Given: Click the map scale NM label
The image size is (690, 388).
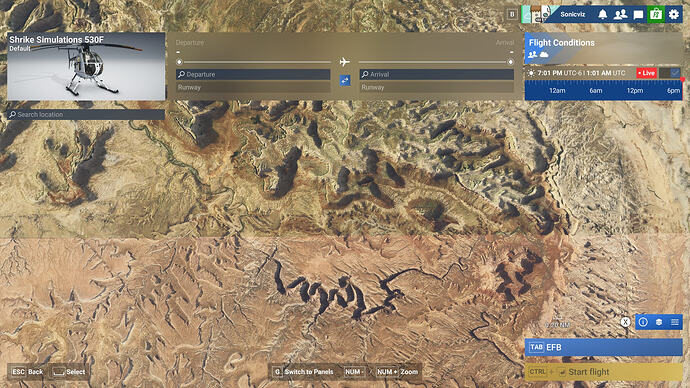Looking at the screenshot, I should point(558,325).
